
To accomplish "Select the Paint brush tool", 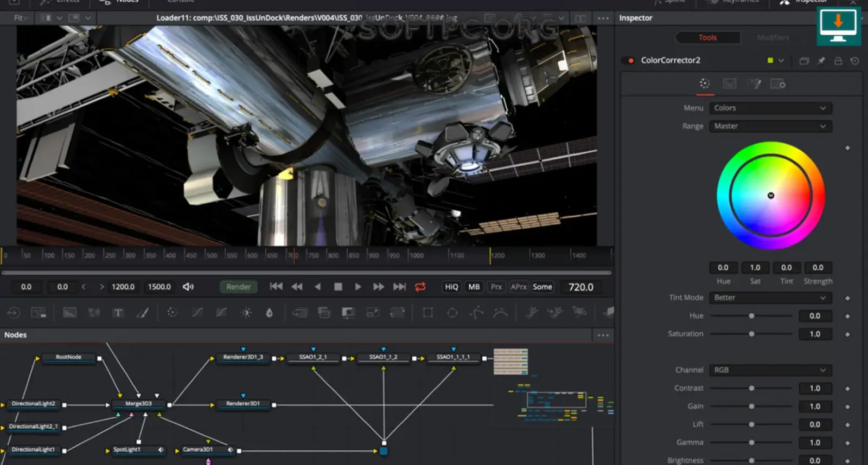I will point(142,313).
